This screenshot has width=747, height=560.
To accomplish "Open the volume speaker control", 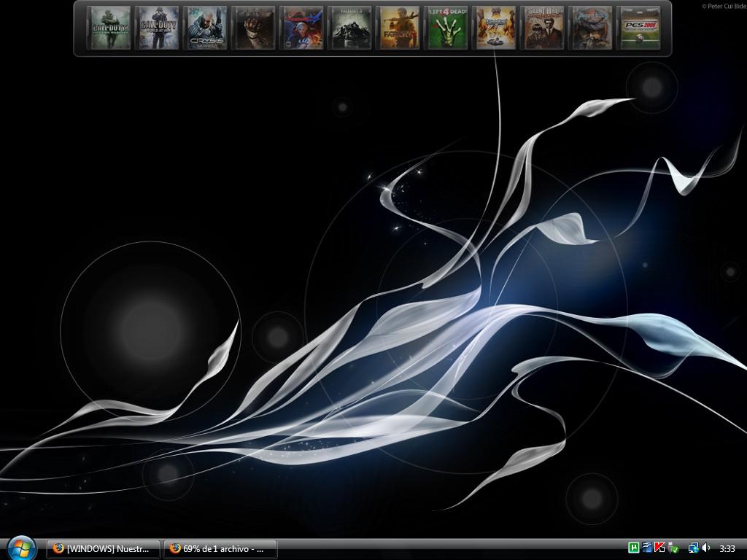I will [705, 548].
